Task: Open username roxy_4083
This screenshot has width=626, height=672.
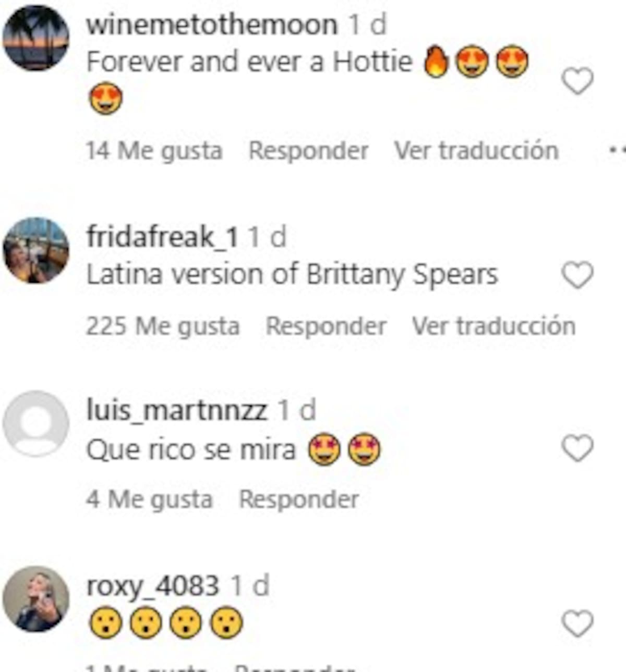Action: click(152, 586)
